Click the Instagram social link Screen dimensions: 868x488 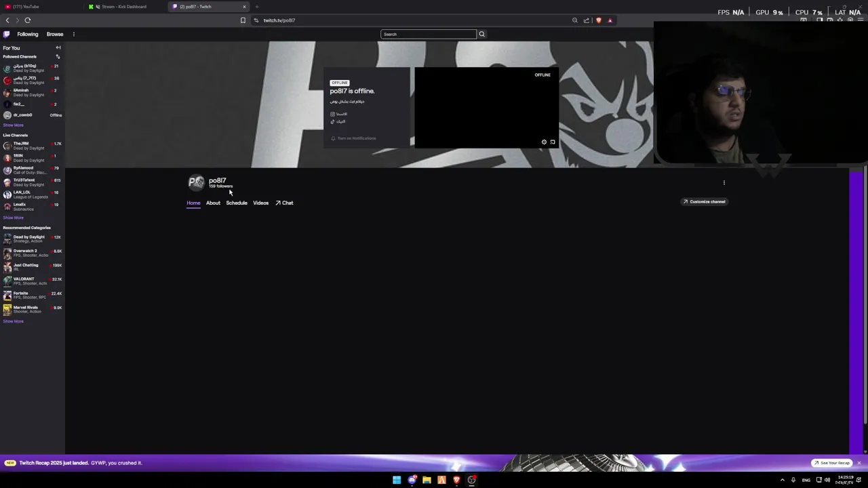click(338, 114)
